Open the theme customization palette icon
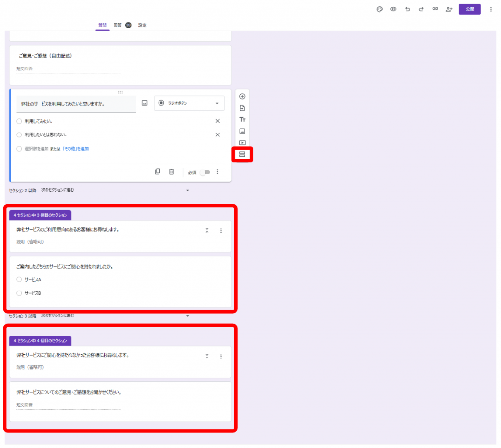This screenshot has height=448, width=501. click(x=379, y=9)
